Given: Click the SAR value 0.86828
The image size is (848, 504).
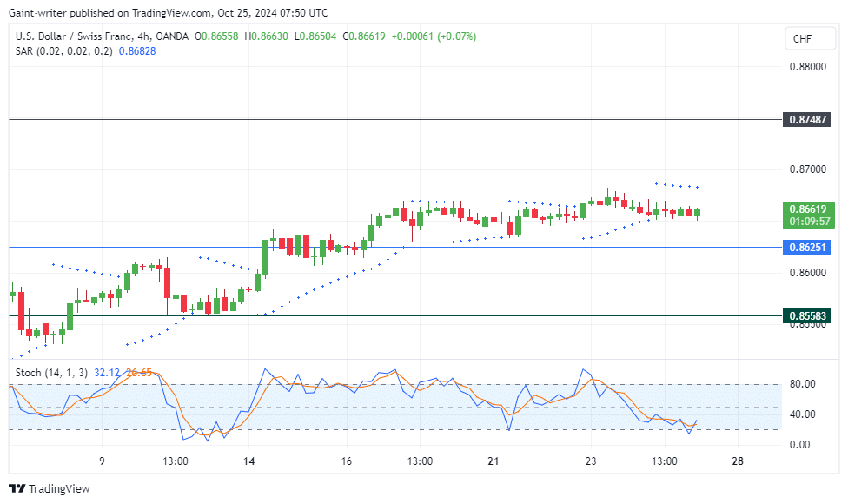Looking at the screenshot, I should pos(136,50).
